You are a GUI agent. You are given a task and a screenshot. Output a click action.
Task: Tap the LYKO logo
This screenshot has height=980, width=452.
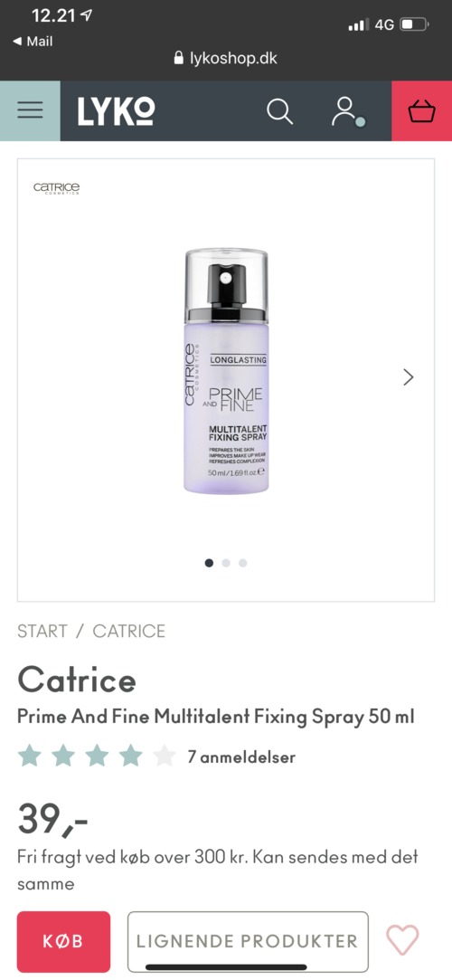point(116,111)
